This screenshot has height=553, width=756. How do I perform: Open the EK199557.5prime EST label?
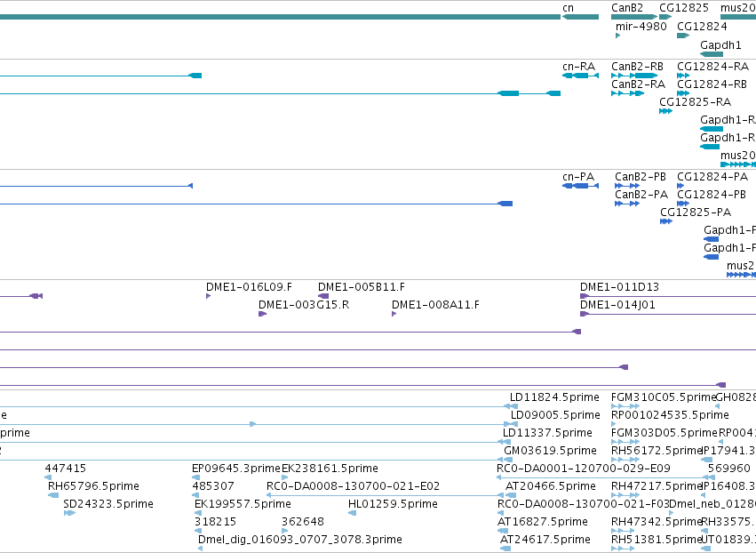[x=243, y=504]
